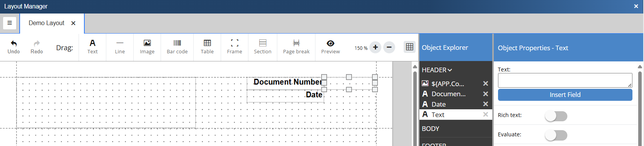This screenshot has height=146, width=644.
Task: Enable the Rich text switch
Action: click(x=556, y=116)
